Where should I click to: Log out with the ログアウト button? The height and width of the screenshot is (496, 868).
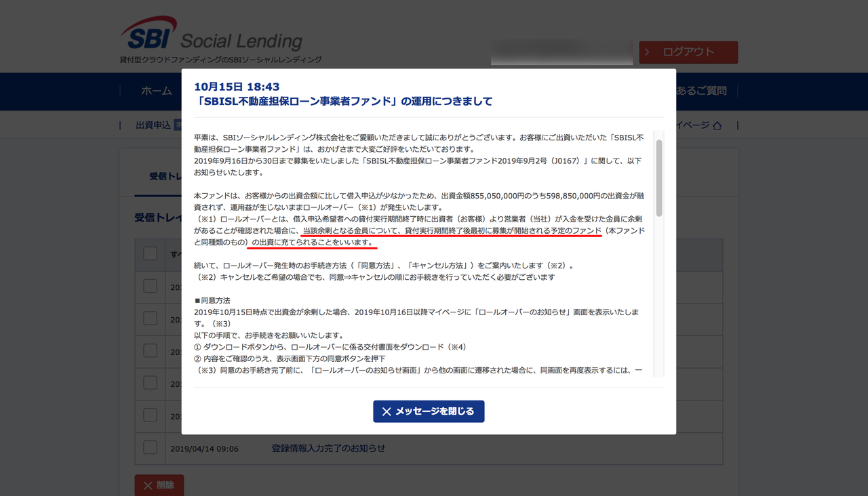click(x=688, y=52)
